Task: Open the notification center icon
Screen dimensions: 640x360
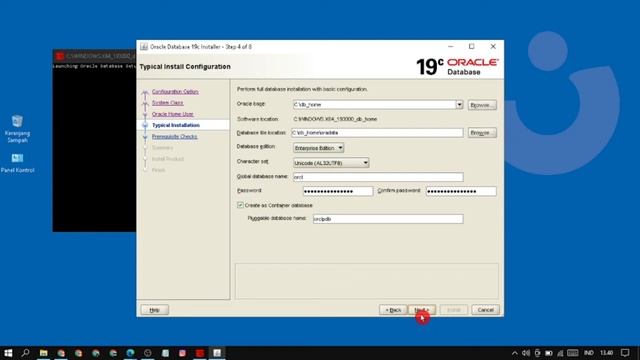Action: (x=625, y=353)
